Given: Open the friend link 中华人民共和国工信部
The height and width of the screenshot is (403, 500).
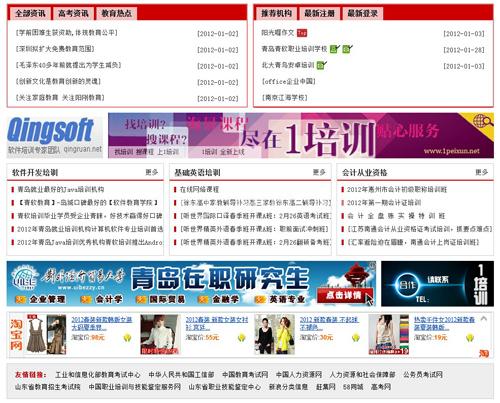Looking at the screenshot, I should [x=181, y=375].
